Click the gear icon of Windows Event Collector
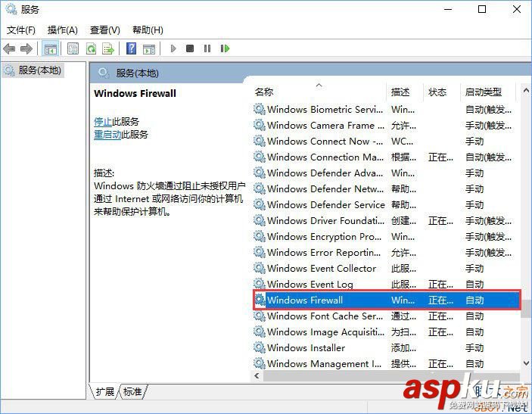 coord(260,268)
